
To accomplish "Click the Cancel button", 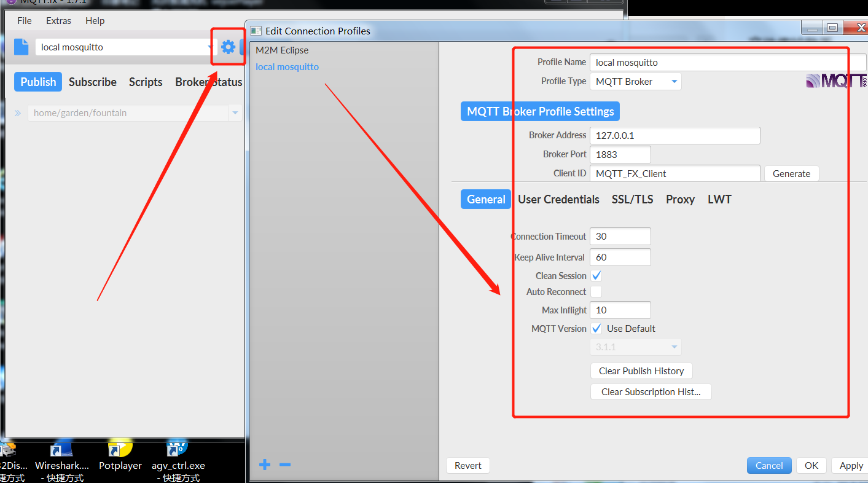I will tap(769, 465).
